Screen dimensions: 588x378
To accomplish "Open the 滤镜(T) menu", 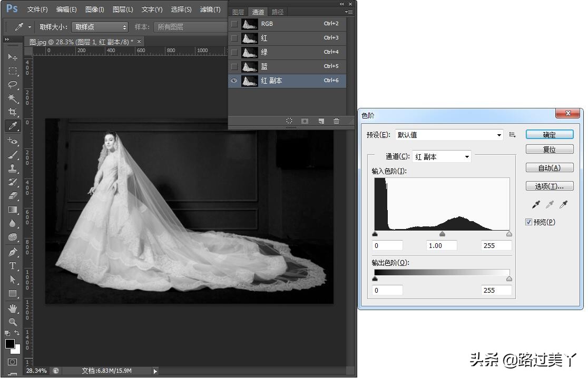I will coord(210,9).
